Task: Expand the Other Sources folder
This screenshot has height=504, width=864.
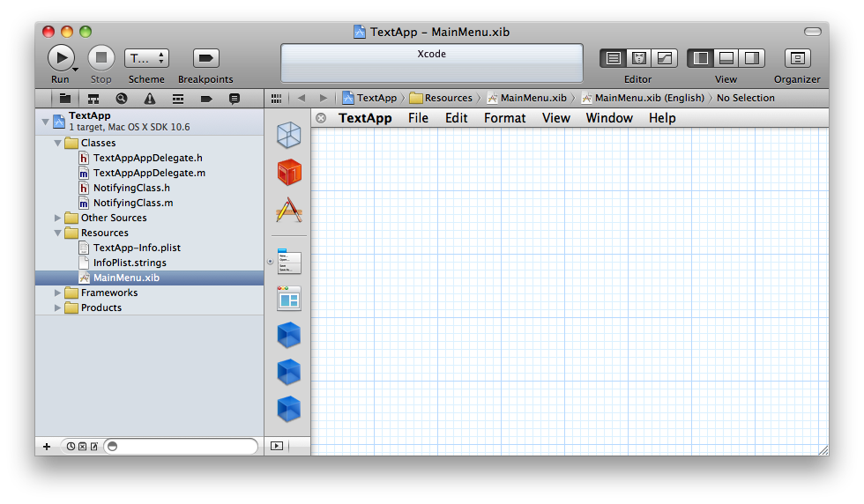Action: pyautogui.click(x=57, y=218)
